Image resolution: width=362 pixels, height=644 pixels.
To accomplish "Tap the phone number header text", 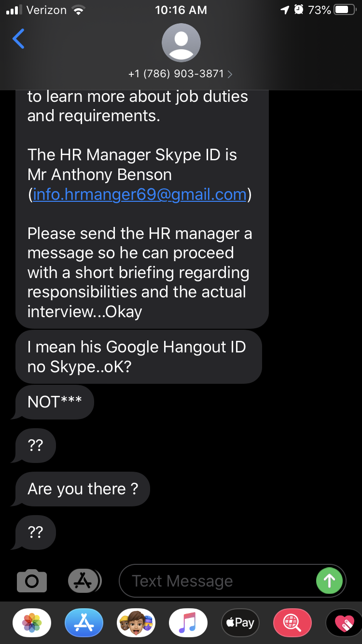I will [176, 74].
